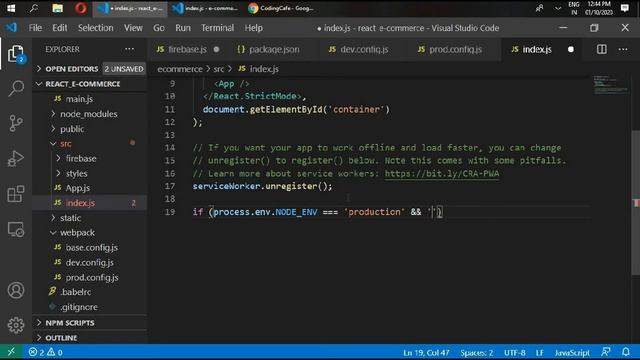This screenshot has width=640, height=360.
Task: Open the Extensions view
Action: click(16, 194)
